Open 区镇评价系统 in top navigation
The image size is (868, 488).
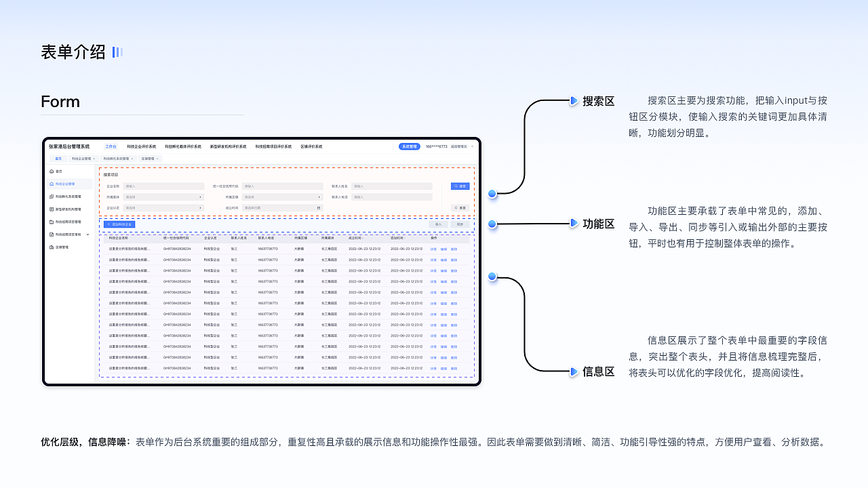311,146
